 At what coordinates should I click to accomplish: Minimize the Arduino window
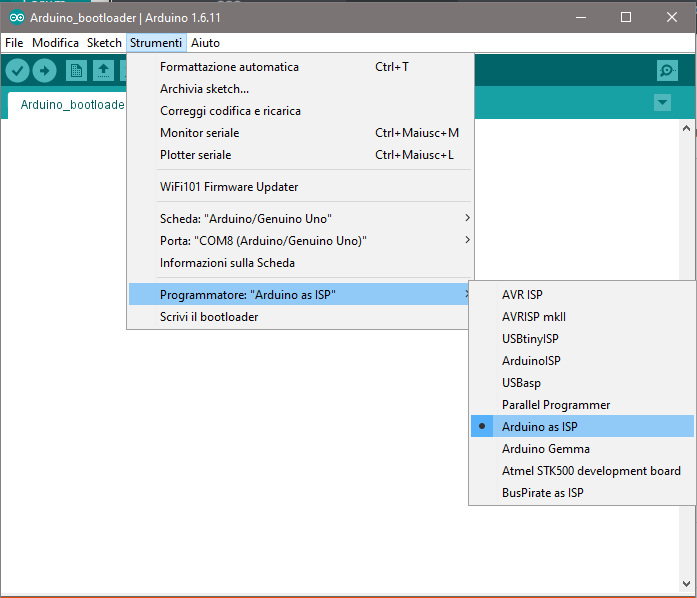(x=581, y=18)
